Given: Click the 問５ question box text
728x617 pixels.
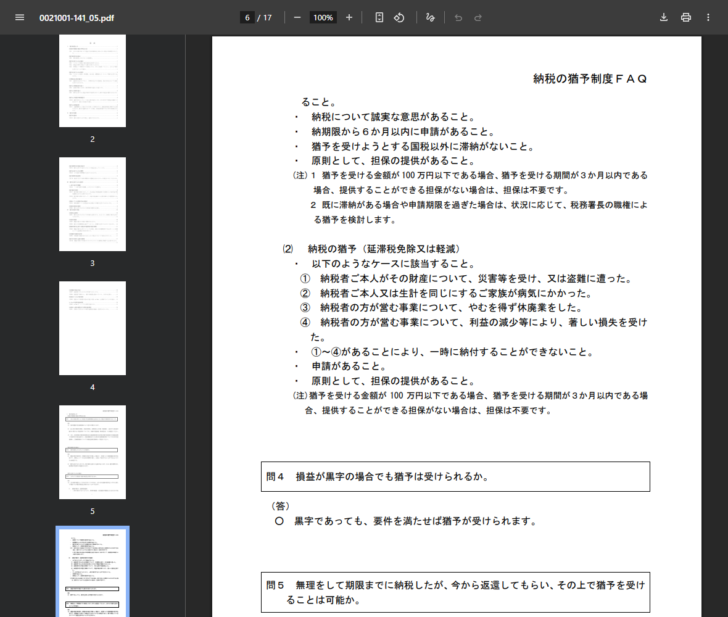Looking at the screenshot, I should (455, 592).
